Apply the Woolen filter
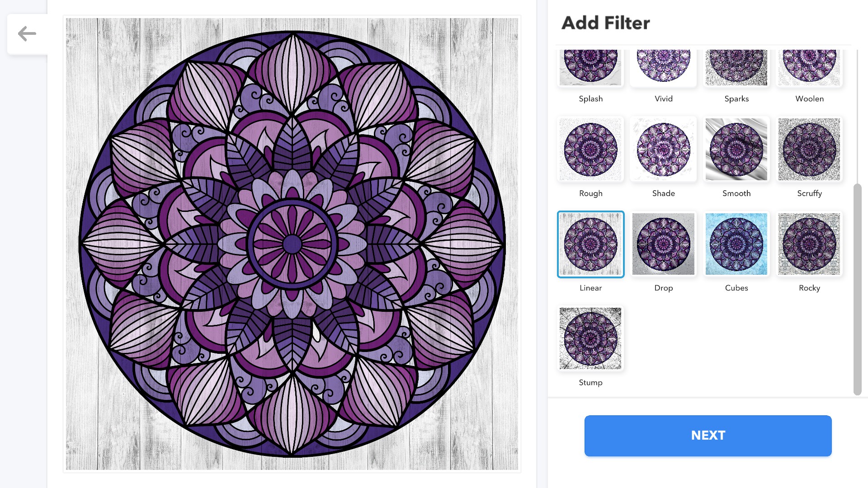This screenshot has width=868, height=488. (x=809, y=68)
